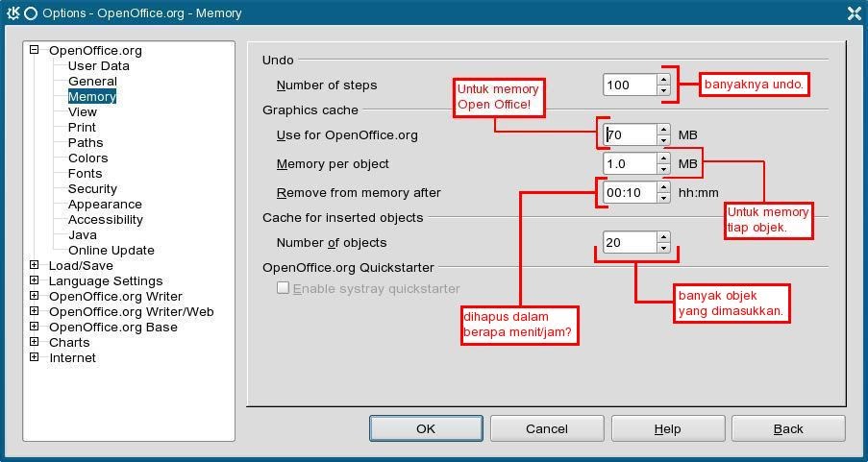The image size is (868, 462).
Task: Open the Paths options page
Action: [x=86, y=143]
